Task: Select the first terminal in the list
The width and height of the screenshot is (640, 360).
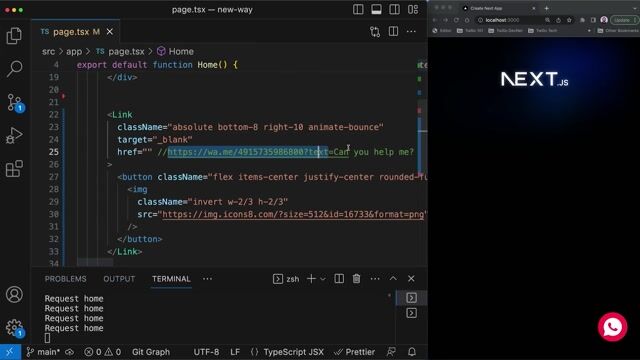Action: [411, 298]
